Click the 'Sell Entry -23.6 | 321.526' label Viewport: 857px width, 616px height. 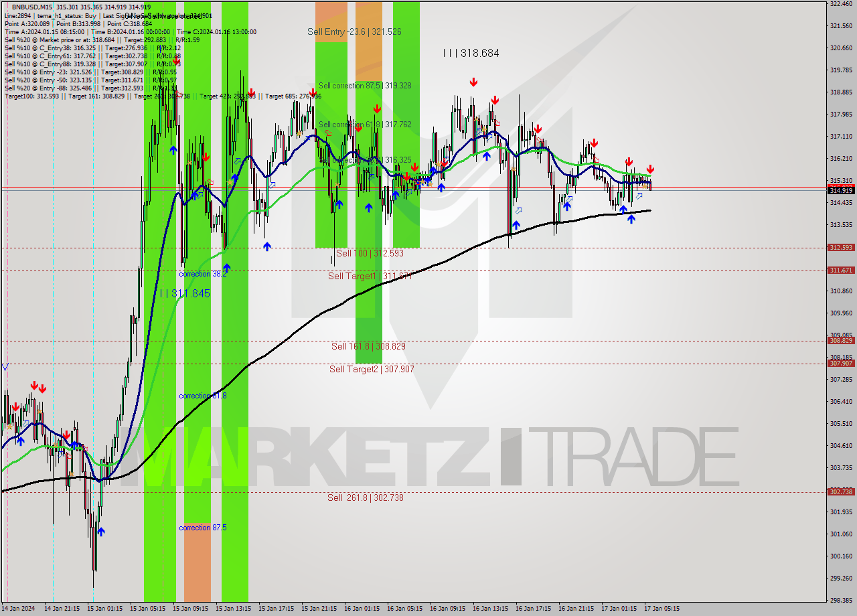tap(354, 31)
